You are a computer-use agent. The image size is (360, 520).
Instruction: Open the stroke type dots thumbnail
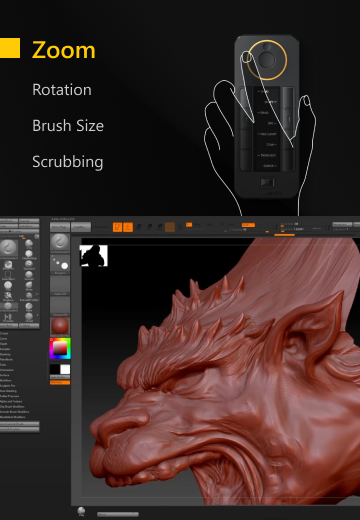tap(60, 265)
